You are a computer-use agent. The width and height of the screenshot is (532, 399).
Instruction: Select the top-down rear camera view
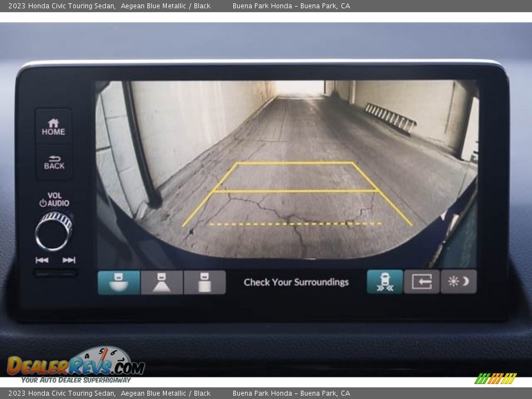coord(204,282)
